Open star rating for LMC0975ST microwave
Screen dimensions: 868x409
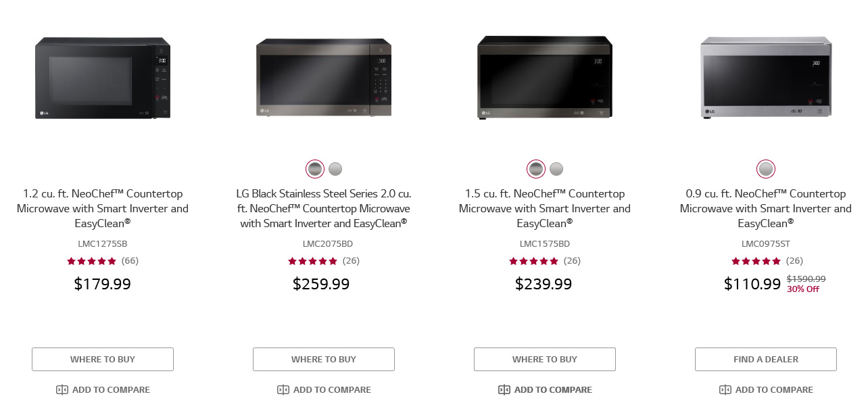click(756, 261)
